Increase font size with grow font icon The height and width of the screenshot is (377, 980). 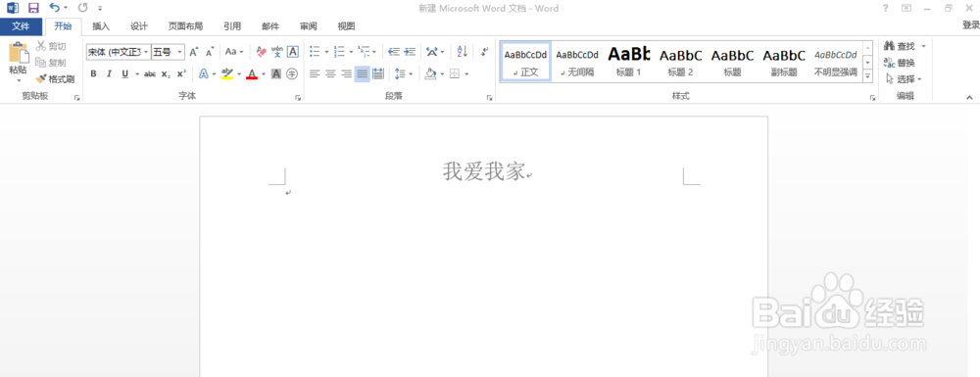coord(194,52)
